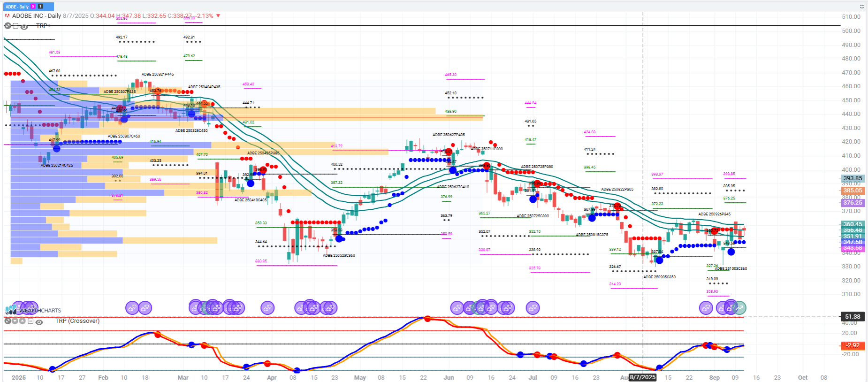Screen dimensions: 868x382
Task: Click ADBE 250307C450 option label
Action: tap(124, 136)
